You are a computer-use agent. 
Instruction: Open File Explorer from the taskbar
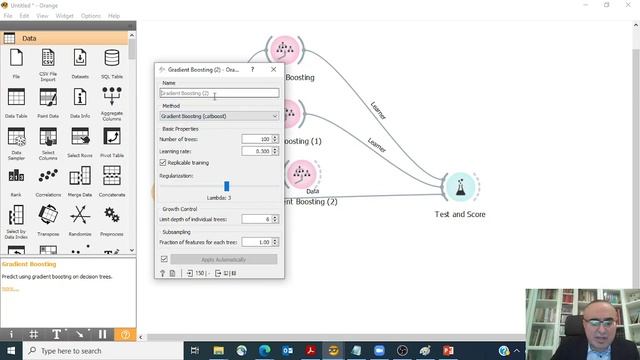click(218, 351)
